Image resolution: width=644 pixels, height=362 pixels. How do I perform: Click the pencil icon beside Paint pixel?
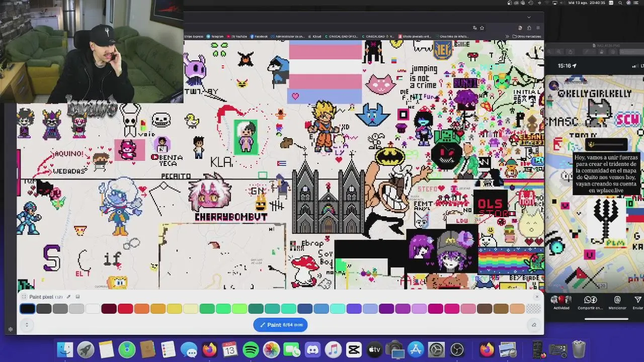pyautogui.click(x=68, y=297)
